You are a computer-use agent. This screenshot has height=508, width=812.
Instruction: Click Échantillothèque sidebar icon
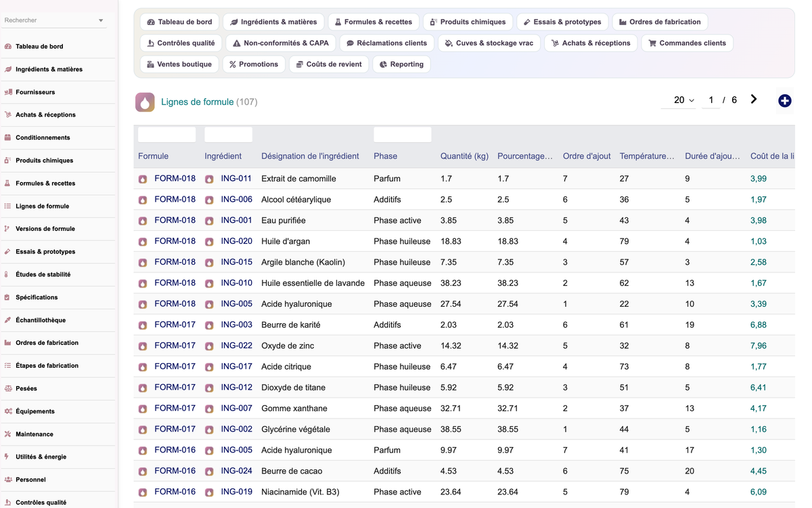click(8, 320)
